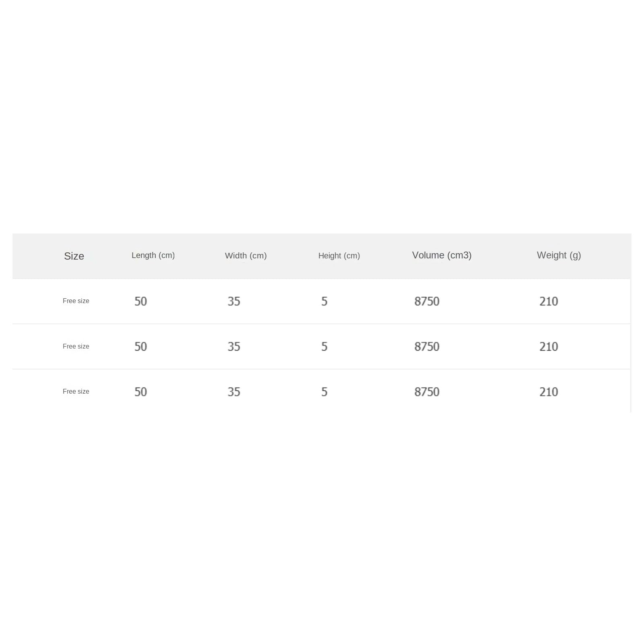Click width value 35 in third row
This screenshot has height=644, width=644.
point(234,392)
